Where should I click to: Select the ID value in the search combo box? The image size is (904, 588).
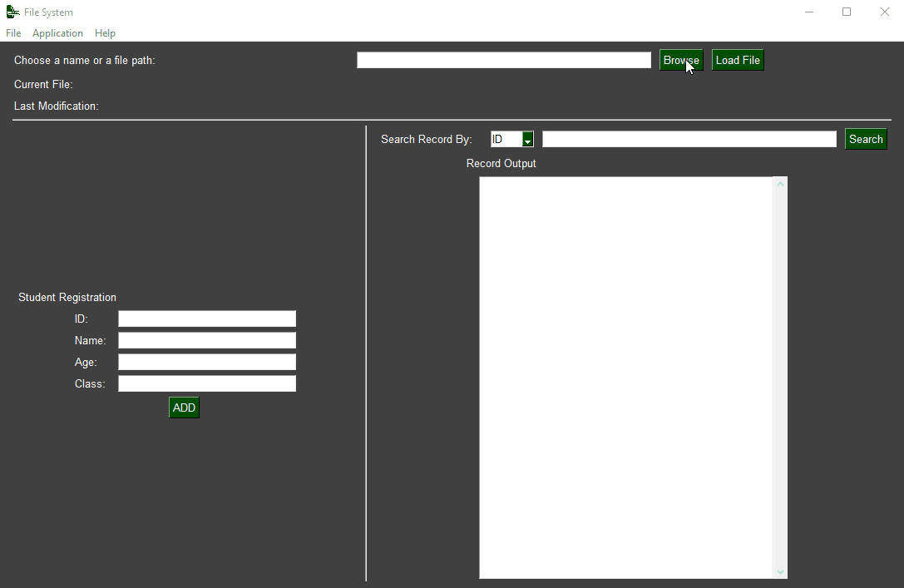[506, 139]
